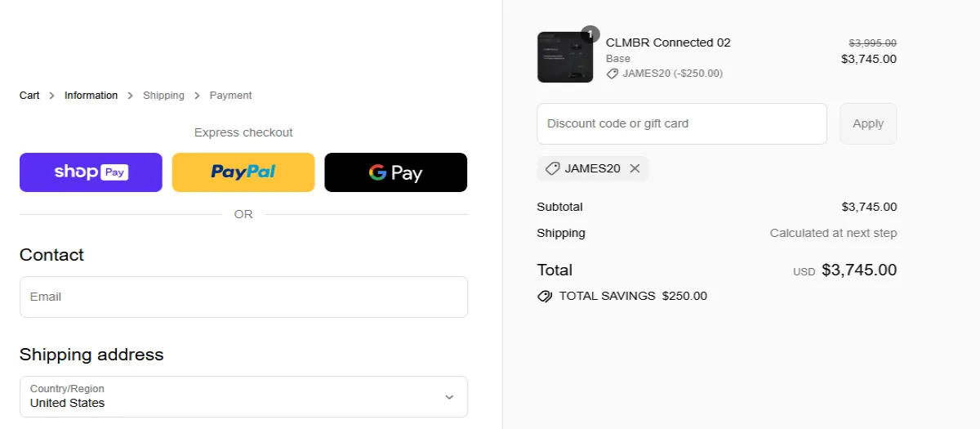This screenshot has height=429, width=980.
Task: Click the chevron between Shipping and Payment
Action: point(197,96)
